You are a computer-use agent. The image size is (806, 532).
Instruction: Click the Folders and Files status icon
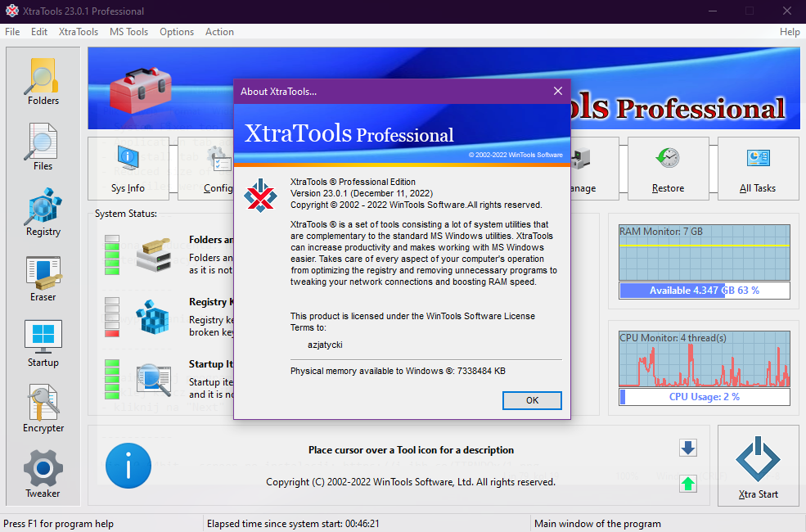pos(153,255)
